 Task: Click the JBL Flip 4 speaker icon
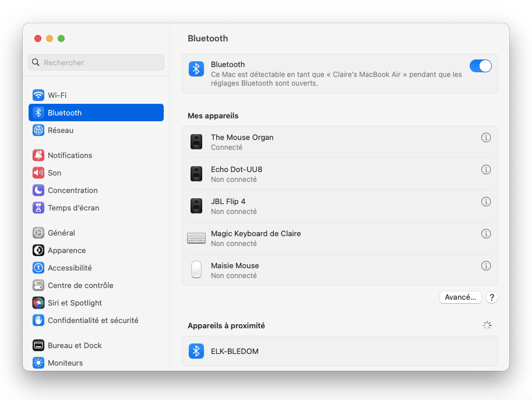[x=196, y=206]
